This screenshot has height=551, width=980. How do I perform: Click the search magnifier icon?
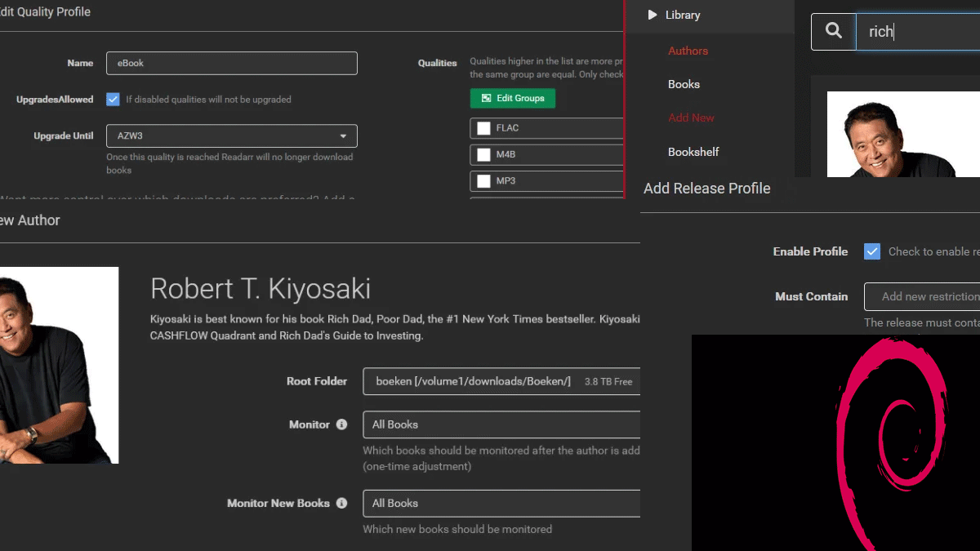[x=833, y=31]
